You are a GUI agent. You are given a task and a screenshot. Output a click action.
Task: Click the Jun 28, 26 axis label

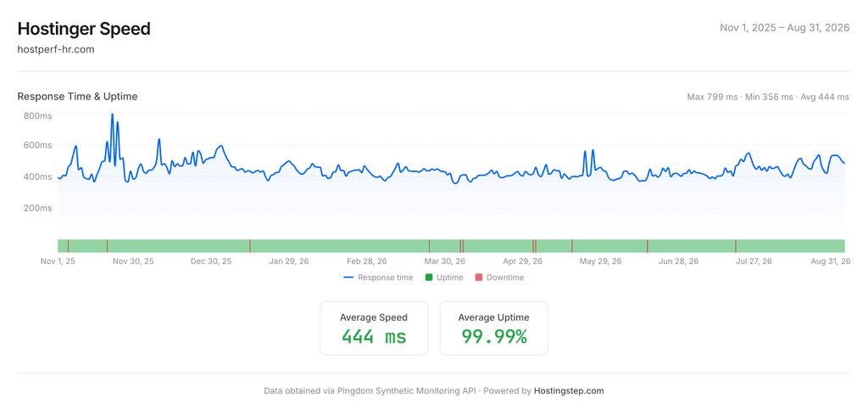point(679,261)
